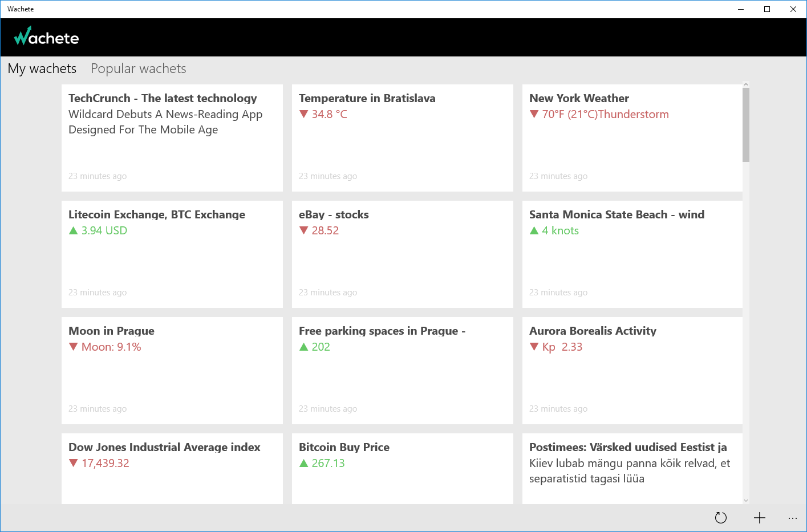Select the My wachets tab
This screenshot has height=532, width=807.
pos(42,68)
